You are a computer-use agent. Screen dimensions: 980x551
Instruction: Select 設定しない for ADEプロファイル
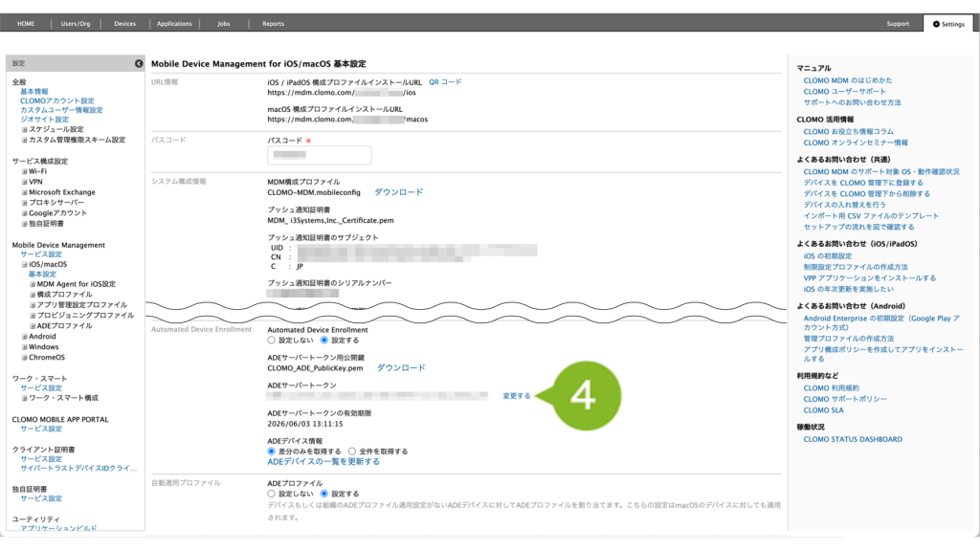pyautogui.click(x=272, y=494)
